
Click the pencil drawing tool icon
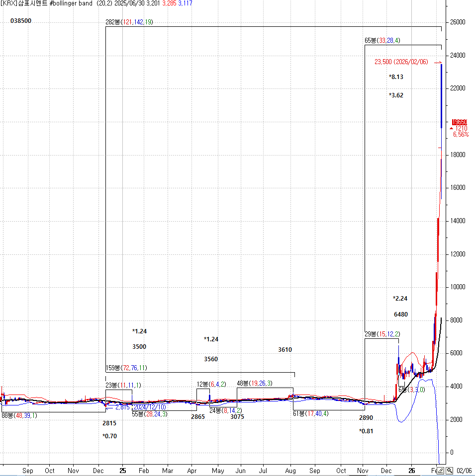coord(441,470)
